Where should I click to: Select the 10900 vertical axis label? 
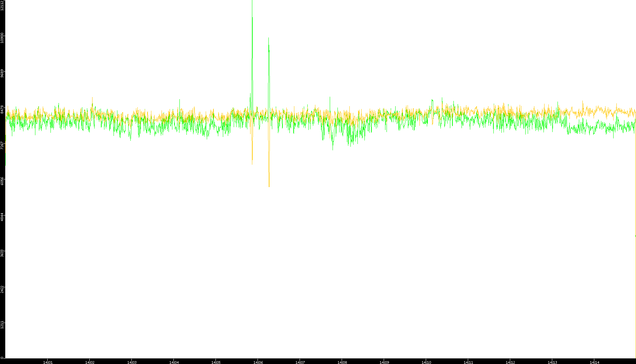click(2, 38)
